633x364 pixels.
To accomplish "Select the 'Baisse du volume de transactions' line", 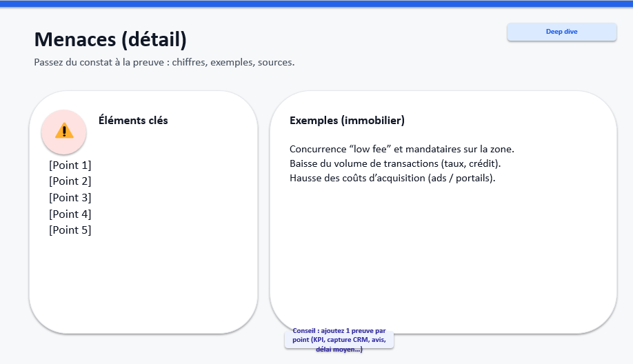I will (x=395, y=163).
